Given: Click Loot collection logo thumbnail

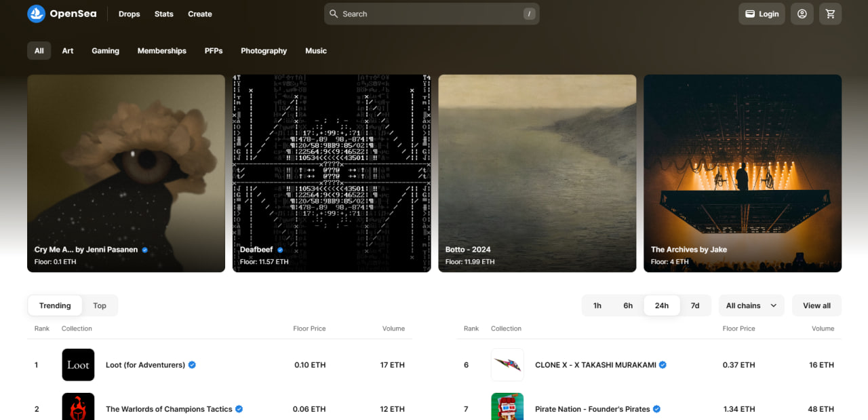Looking at the screenshot, I should (x=78, y=365).
